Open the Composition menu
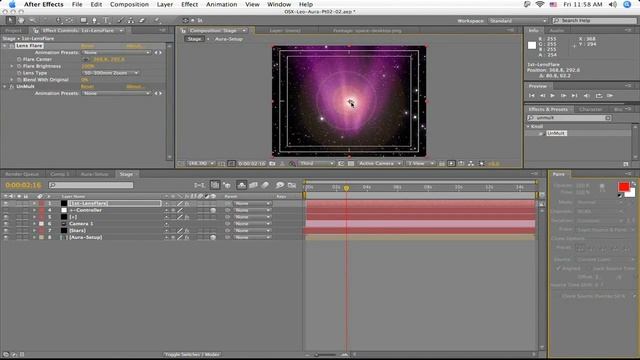 coord(129,4)
